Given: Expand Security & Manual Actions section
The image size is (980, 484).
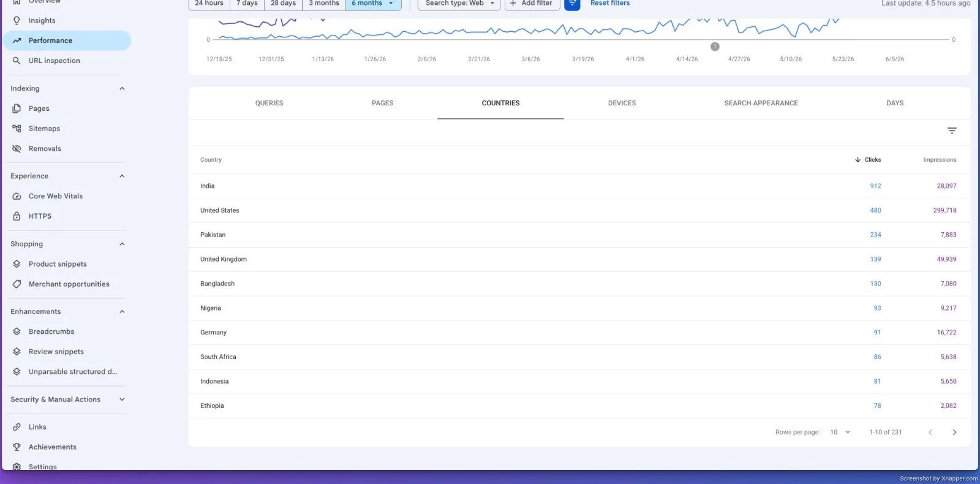Looking at the screenshot, I should [122, 399].
